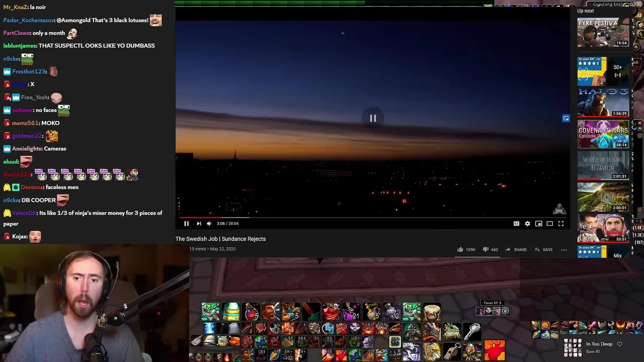The width and height of the screenshot is (644, 362).
Task: Open the SHARE dialog
Action: click(516, 249)
